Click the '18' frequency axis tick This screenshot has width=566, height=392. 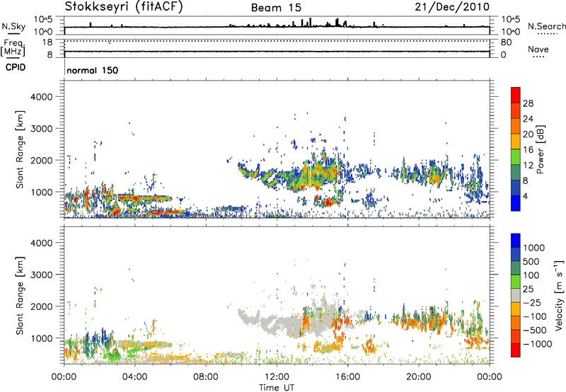tap(47, 42)
